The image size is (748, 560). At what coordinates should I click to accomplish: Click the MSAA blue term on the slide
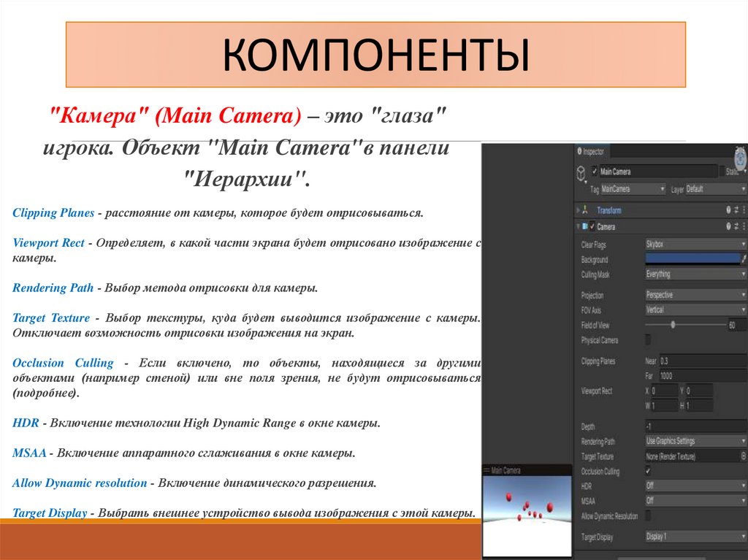point(29,453)
